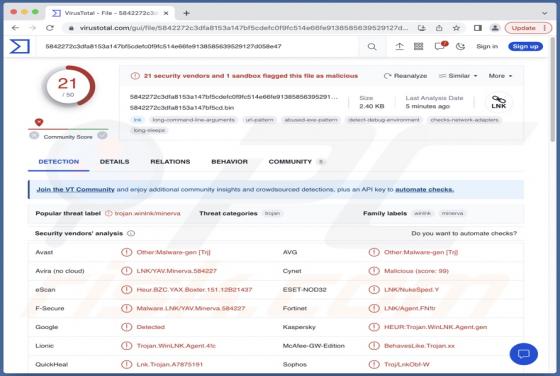Click Do you want to automate checks?
Image resolution: width=560 pixels, height=376 pixels.
point(464,234)
